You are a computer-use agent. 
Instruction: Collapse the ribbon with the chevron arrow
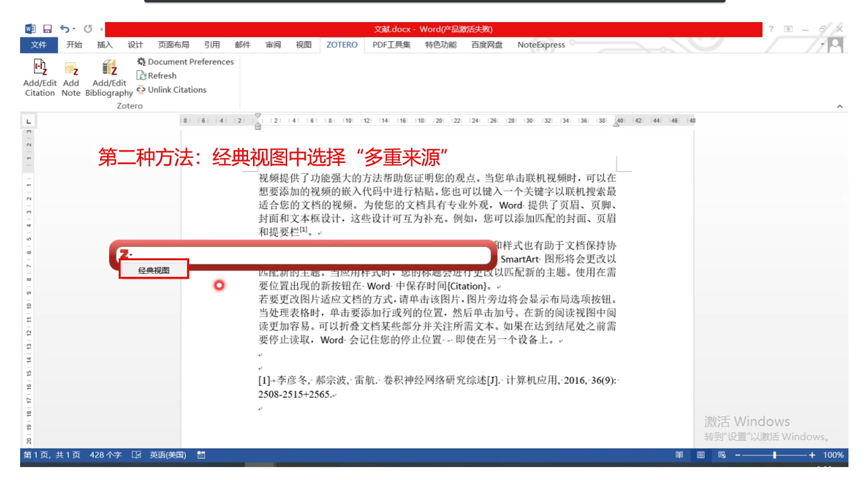tap(840, 106)
